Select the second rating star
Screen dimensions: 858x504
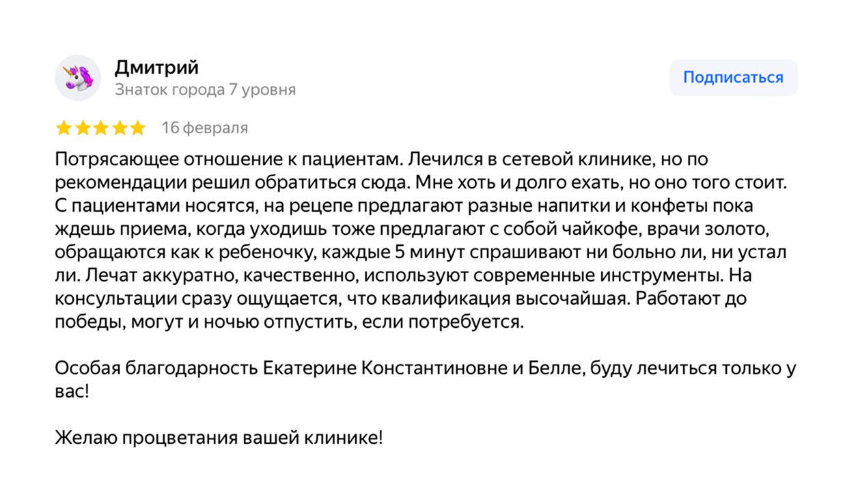[x=82, y=128]
